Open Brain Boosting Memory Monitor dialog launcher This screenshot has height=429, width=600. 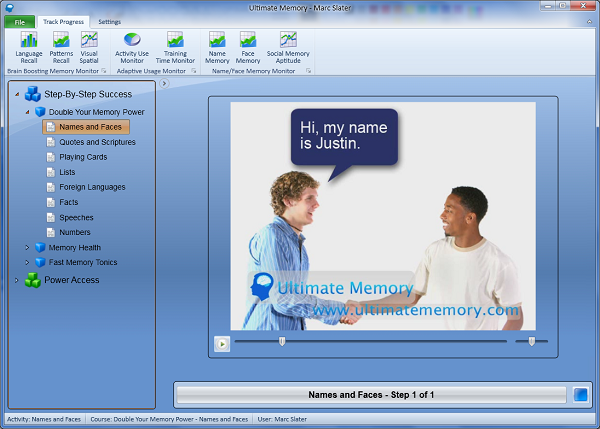[104, 71]
